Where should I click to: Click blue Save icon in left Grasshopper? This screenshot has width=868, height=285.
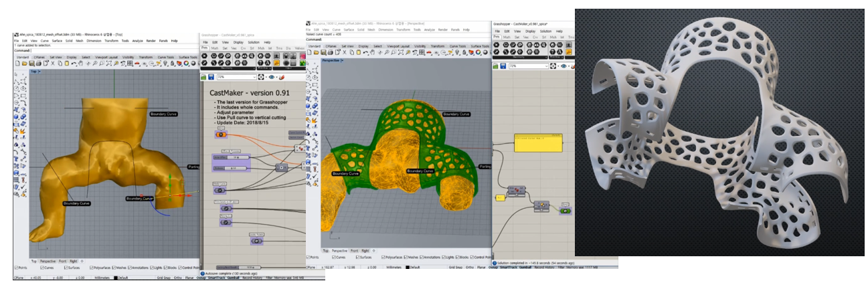[x=211, y=77]
